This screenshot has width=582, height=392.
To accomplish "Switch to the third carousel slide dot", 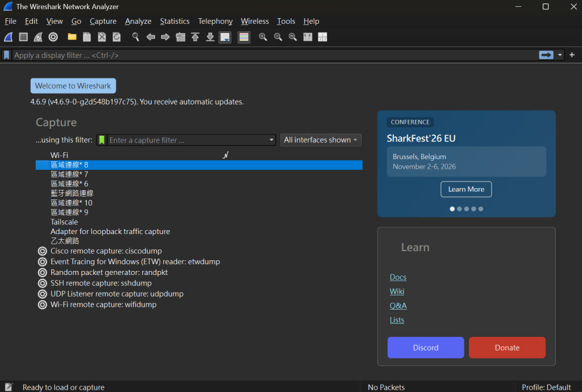I will (467, 209).
